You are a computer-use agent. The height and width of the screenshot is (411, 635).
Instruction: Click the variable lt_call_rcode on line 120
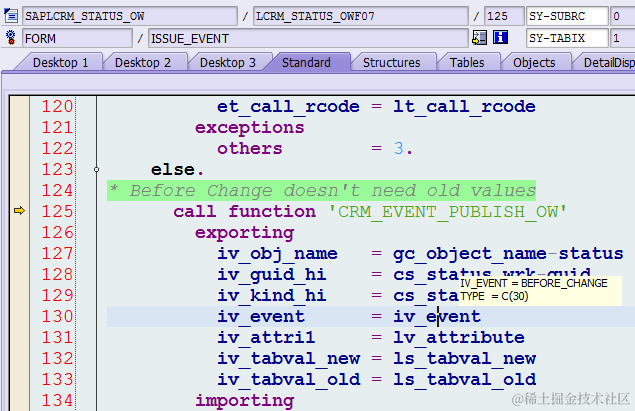(465, 106)
